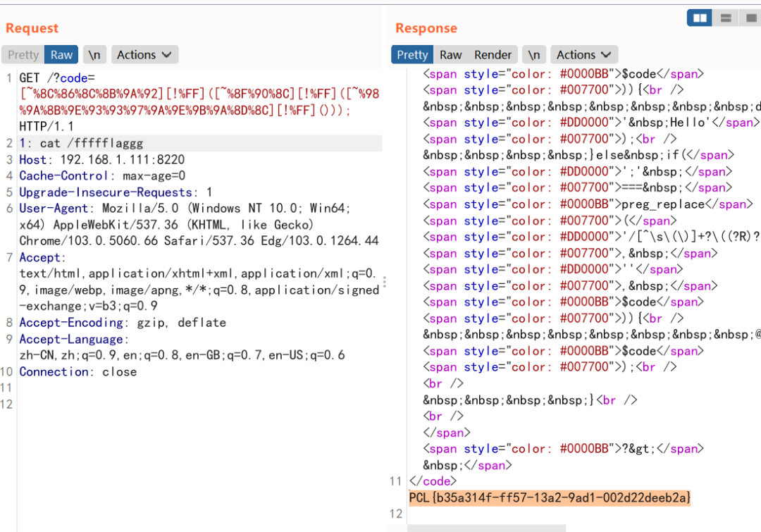Click the Response panel title
The height and width of the screenshot is (532, 761).
click(x=426, y=28)
